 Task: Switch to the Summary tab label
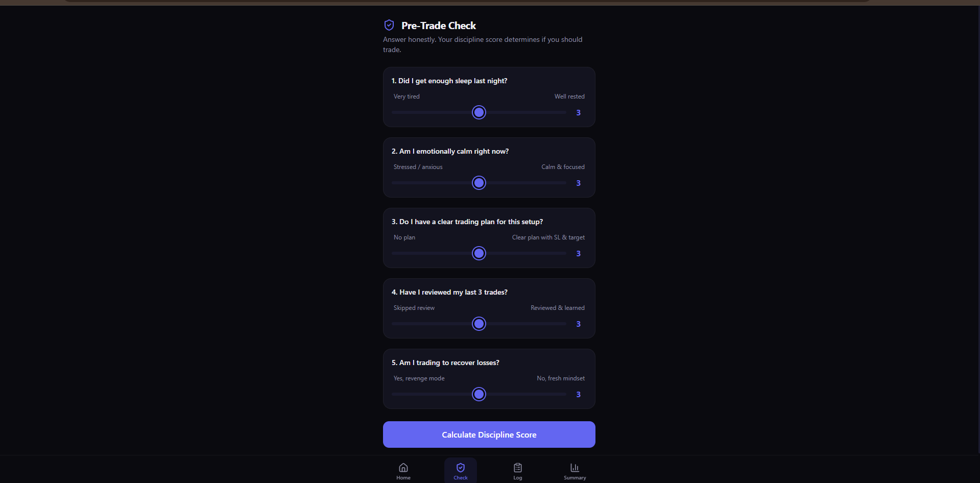pos(575,478)
